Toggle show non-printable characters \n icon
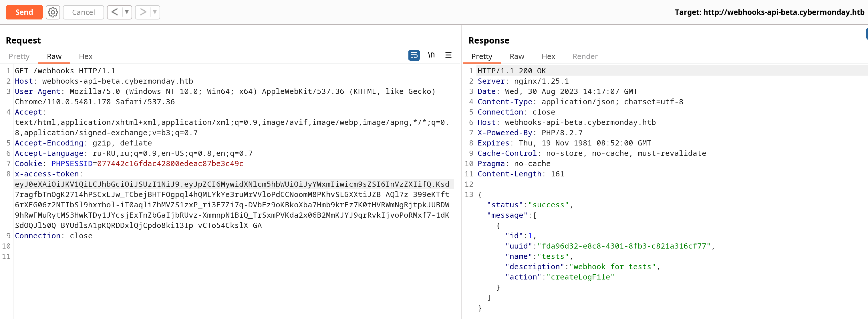Image resolution: width=868 pixels, height=319 pixels. point(431,55)
